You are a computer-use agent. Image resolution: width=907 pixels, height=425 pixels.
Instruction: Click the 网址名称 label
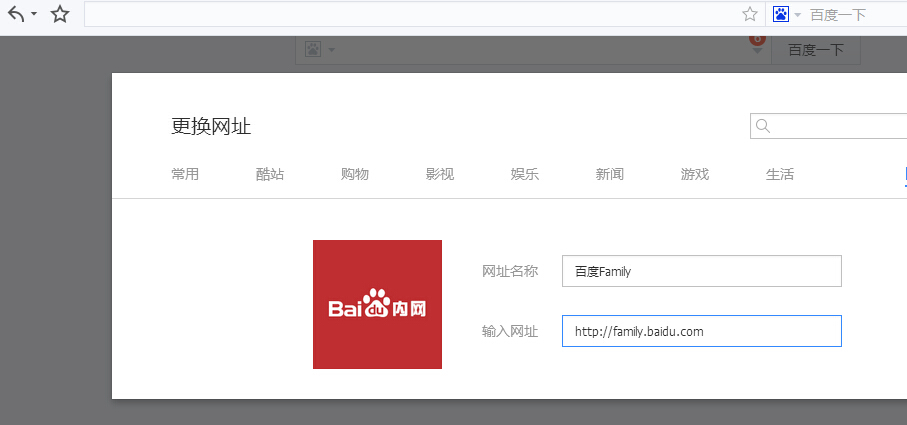(510, 271)
